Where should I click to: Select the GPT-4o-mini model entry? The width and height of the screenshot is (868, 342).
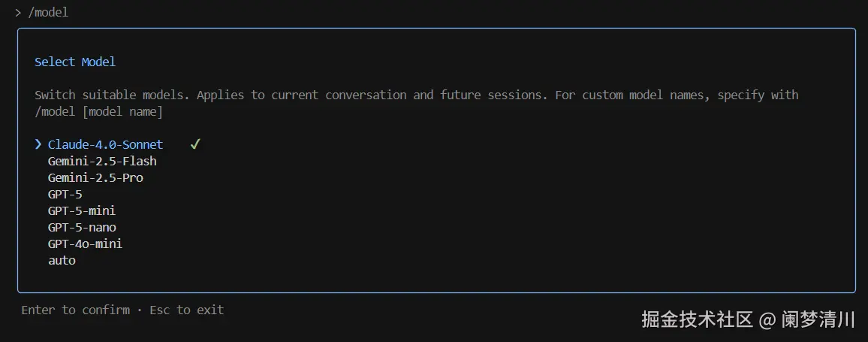[85, 244]
